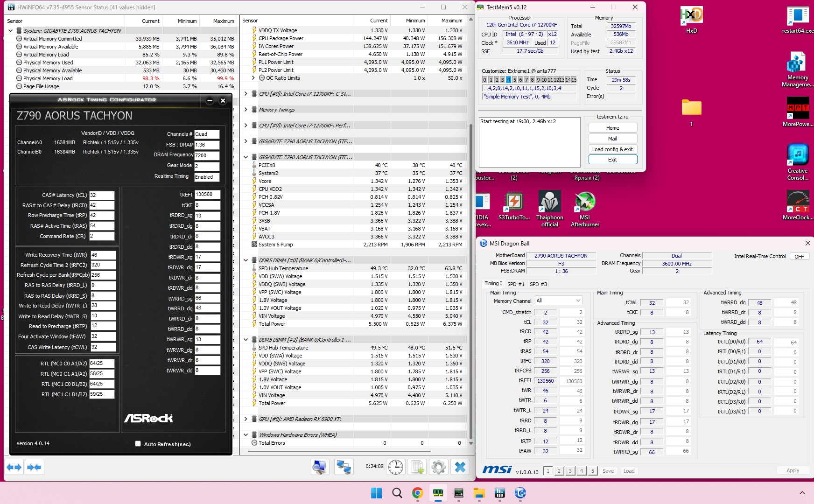Select profile 3 toggle in MSI Dragon Ball
This screenshot has width=814, height=504.
pos(570,471)
